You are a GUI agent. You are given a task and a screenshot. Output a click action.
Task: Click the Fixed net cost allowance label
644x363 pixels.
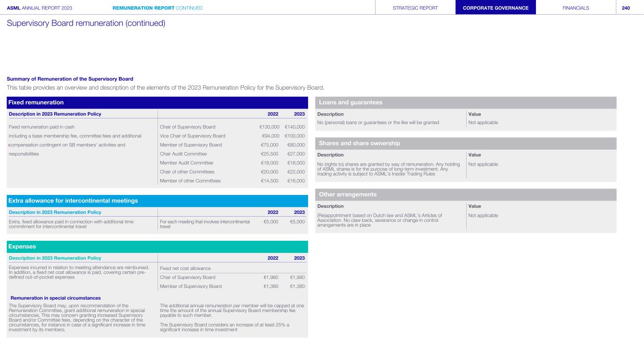tap(185, 268)
